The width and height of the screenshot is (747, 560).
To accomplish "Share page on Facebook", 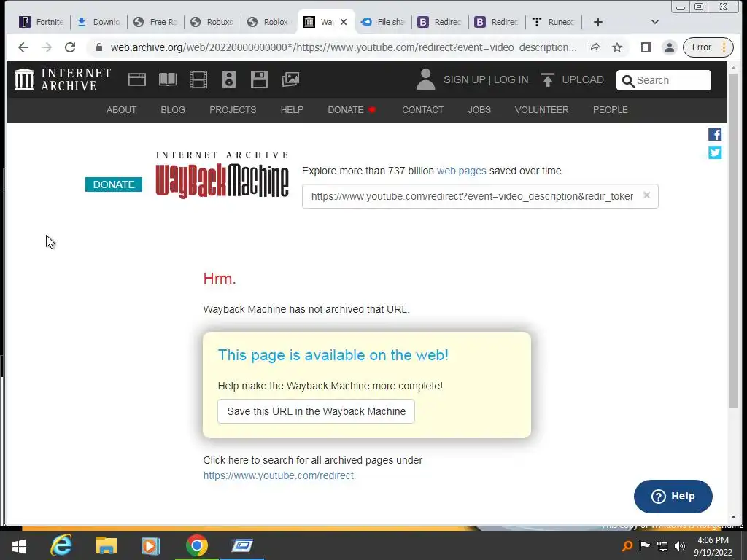I will point(715,134).
